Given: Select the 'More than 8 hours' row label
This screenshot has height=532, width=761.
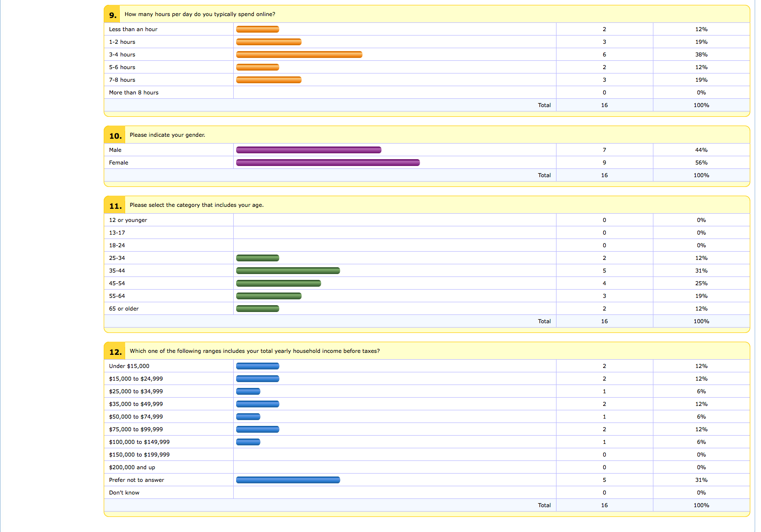Looking at the screenshot, I should (133, 92).
